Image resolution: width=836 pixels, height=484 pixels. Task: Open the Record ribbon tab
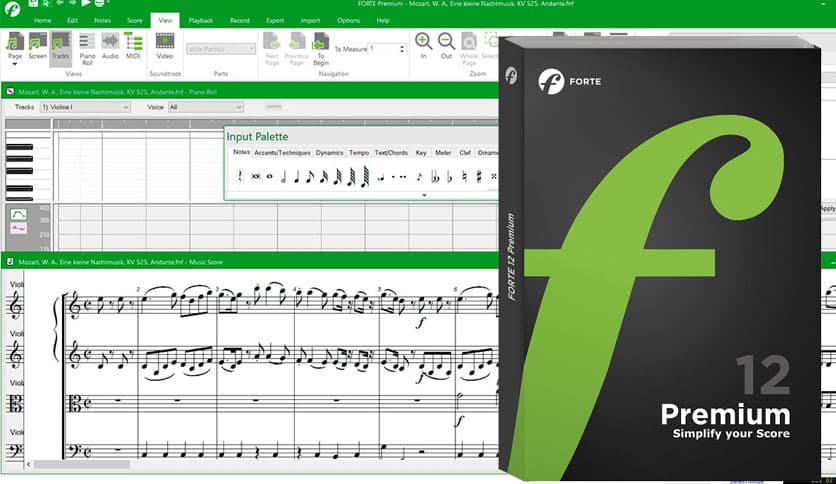(240, 20)
